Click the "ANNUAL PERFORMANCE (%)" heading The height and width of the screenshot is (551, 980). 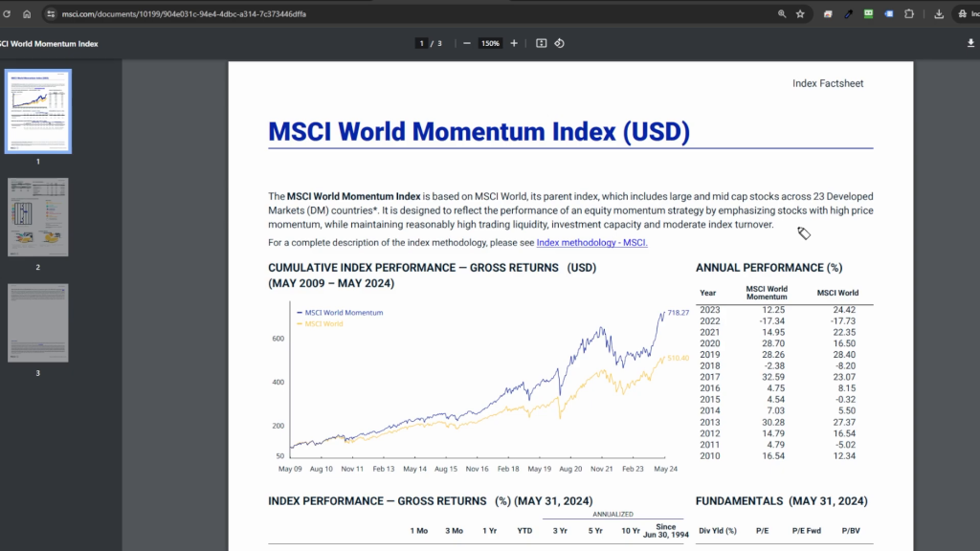[768, 268]
